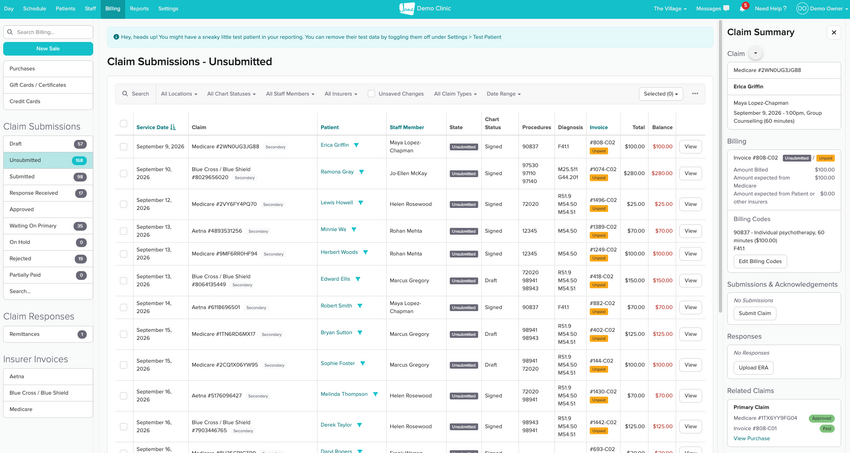Open invoice #1074-C02 link
The height and width of the screenshot is (453, 850).
[x=603, y=169]
